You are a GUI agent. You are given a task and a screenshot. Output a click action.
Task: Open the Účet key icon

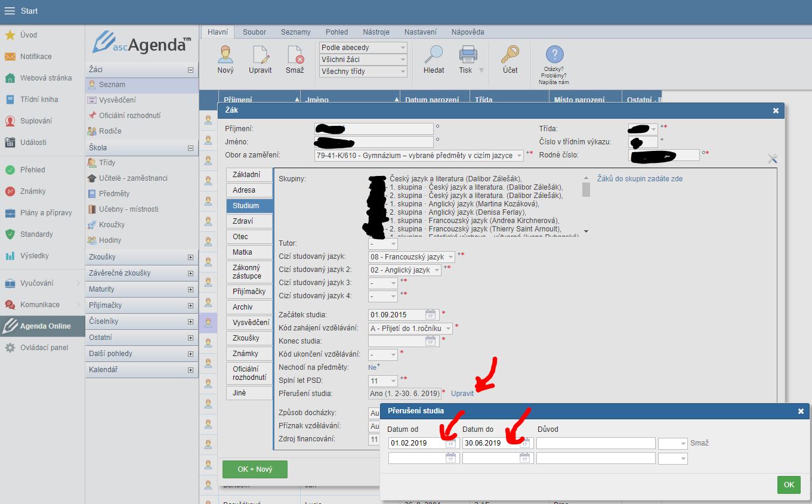click(x=510, y=55)
